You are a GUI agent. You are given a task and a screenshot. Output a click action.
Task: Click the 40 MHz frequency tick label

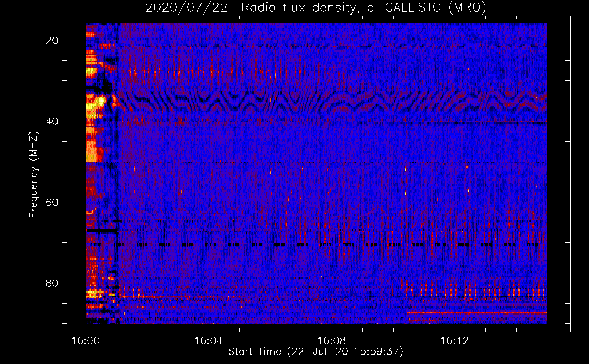(x=52, y=121)
